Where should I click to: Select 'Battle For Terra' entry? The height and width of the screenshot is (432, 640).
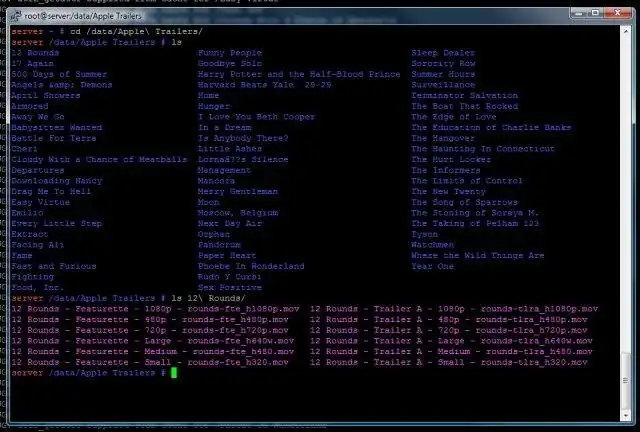point(54,138)
